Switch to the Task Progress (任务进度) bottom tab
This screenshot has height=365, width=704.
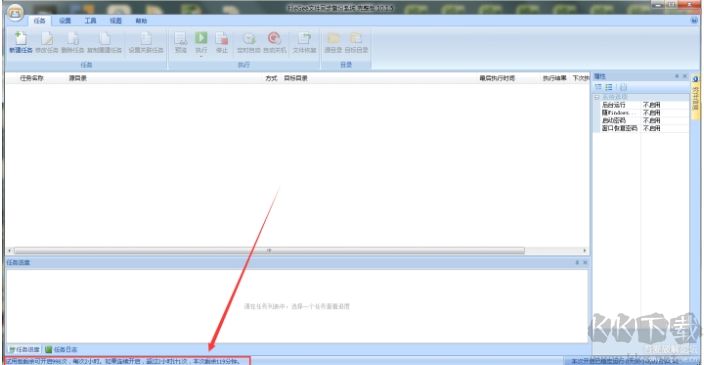pyautogui.click(x=24, y=349)
